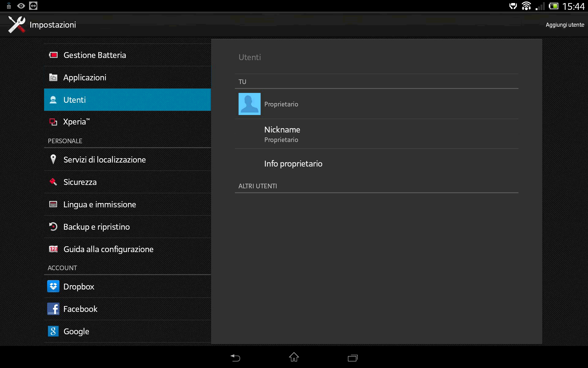Select the Servizi di localizzazione pin icon

(53, 159)
